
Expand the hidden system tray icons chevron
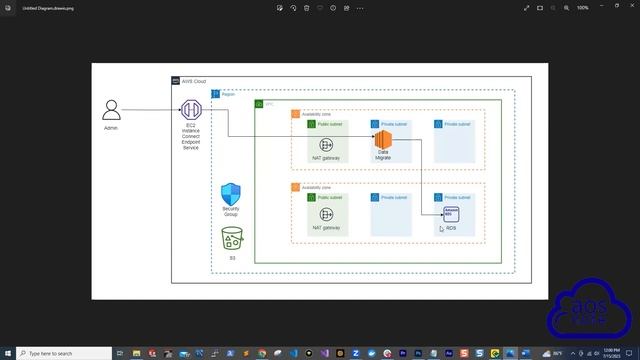573,353
